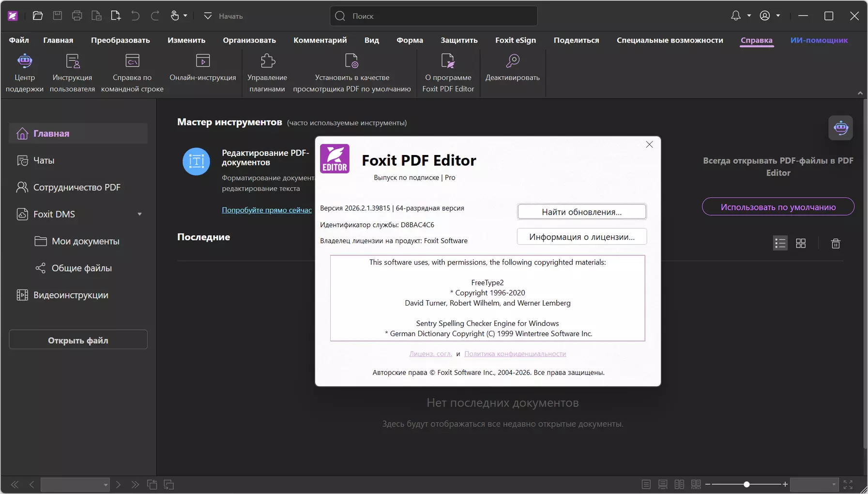This screenshot has width=868, height=494.
Task: Expand the notifications dropdown arrow
Action: [749, 16]
